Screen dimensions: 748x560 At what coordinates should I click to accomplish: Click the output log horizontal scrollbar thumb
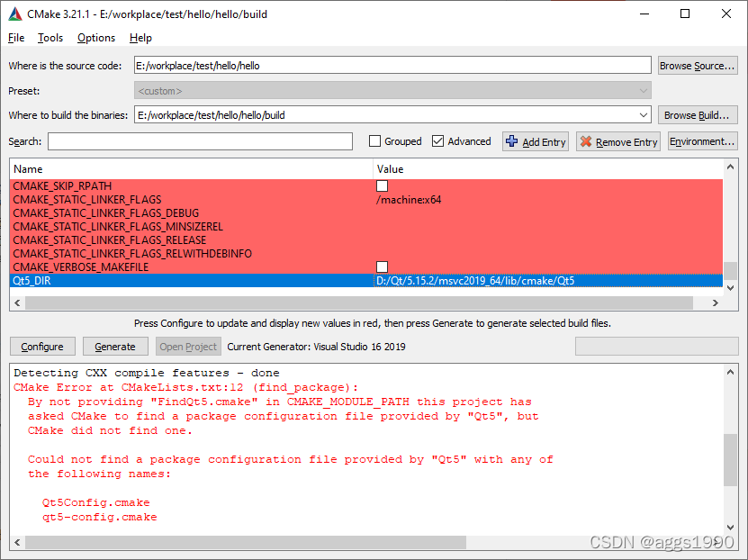point(246,542)
